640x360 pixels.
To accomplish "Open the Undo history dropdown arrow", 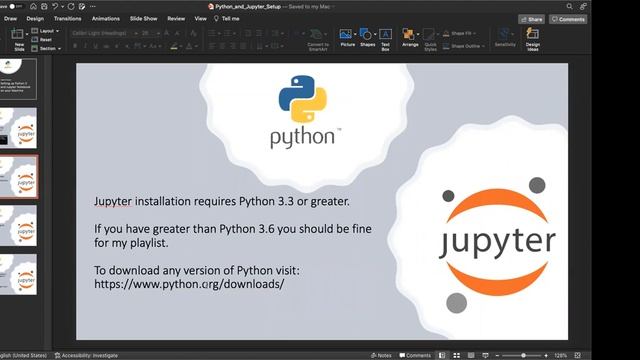I will click(x=62, y=7).
